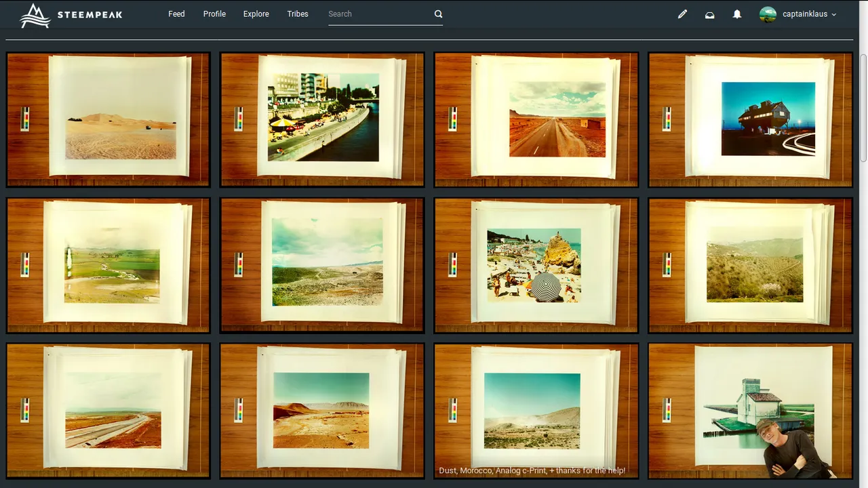Open Explore in the navigation
Image resolution: width=868 pixels, height=488 pixels.
click(x=256, y=14)
